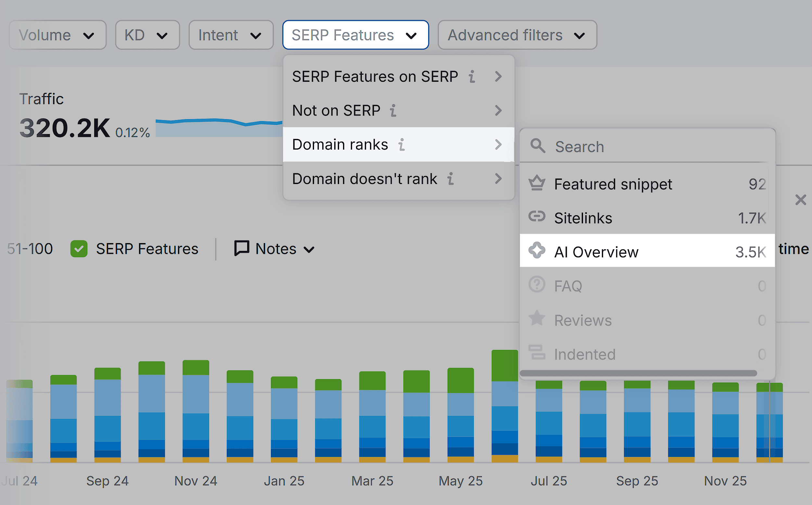Click the search magnifier icon in the feature list
The image size is (812, 505).
click(x=538, y=146)
